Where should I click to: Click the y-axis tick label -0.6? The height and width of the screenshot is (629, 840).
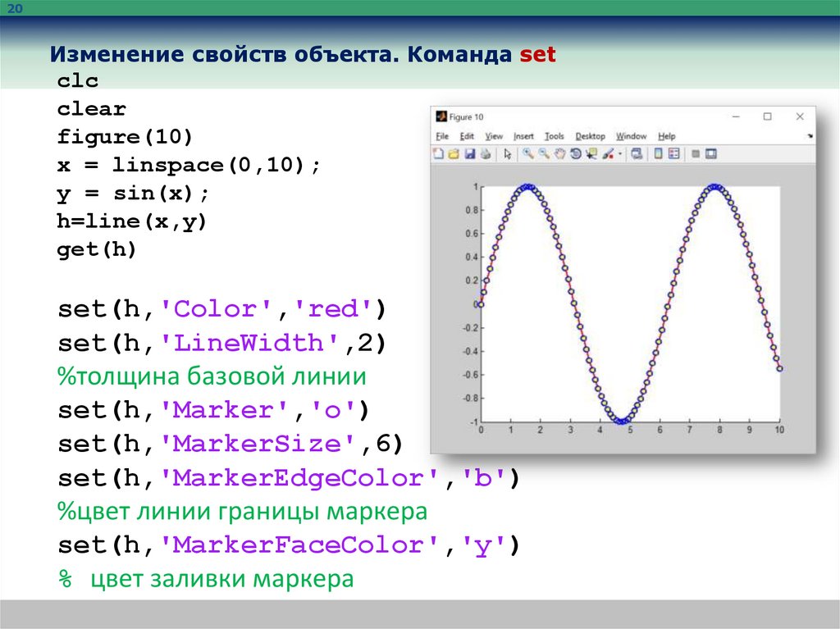[x=470, y=375]
